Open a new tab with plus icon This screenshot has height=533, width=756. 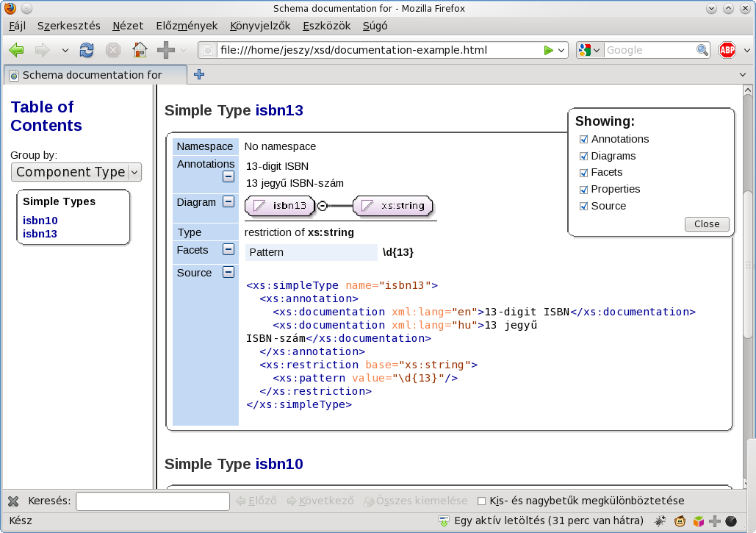point(199,74)
